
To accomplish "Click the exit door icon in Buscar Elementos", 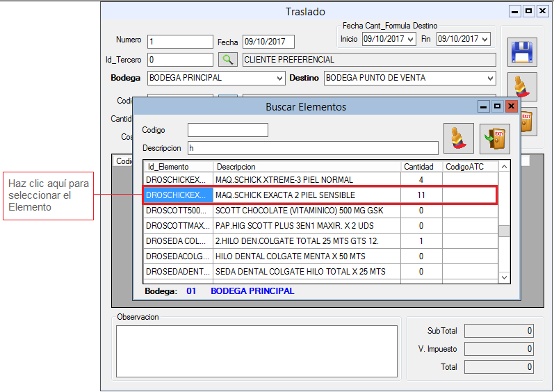I will point(494,138).
